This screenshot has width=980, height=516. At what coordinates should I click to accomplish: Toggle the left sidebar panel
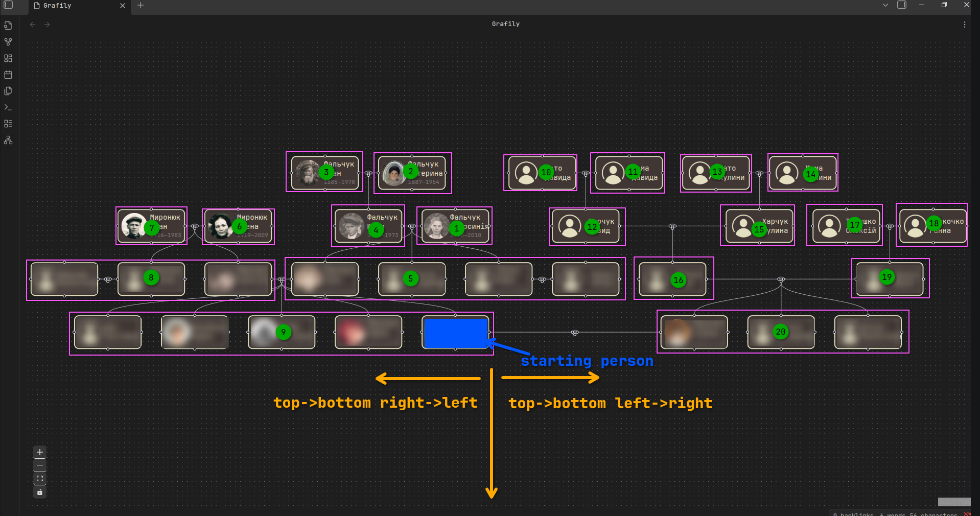pos(8,5)
